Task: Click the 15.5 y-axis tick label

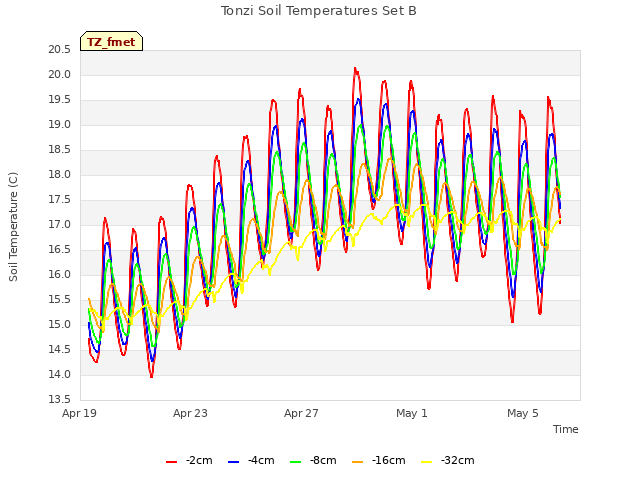Action: 60,300
